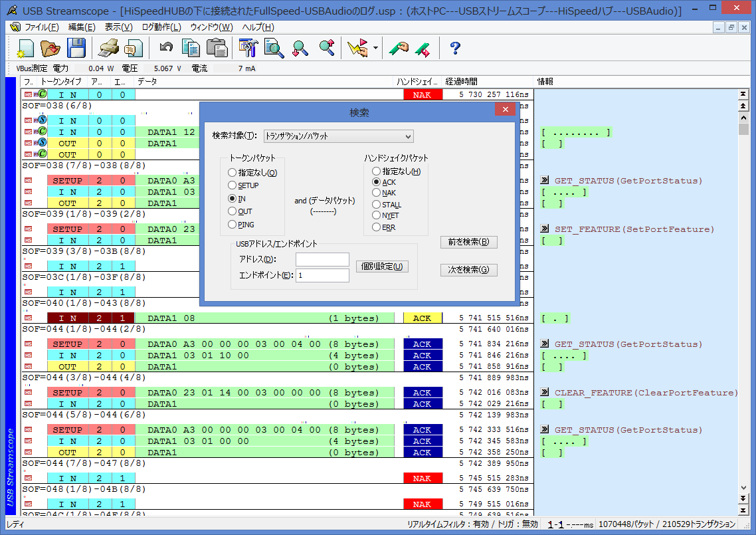
Task: Copy selection with the Copy toolbar icon
Action: pyautogui.click(x=191, y=49)
